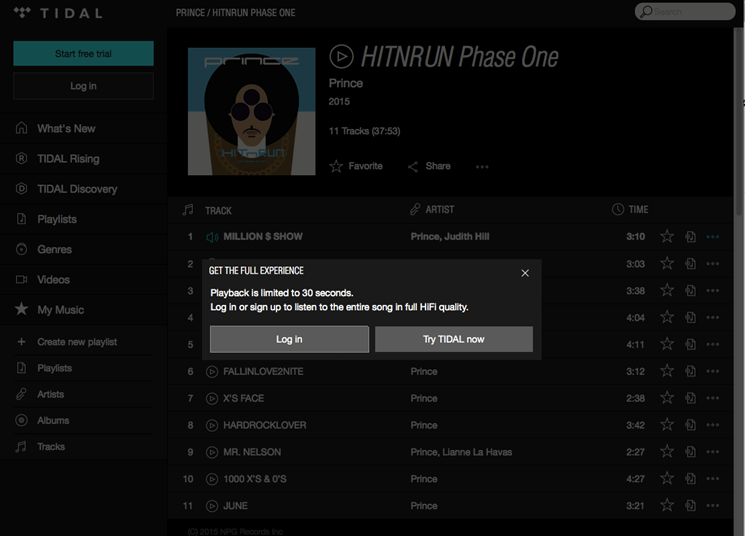The width and height of the screenshot is (745, 536).
Task: Open more options for HARDROCKLOVER track
Action: 713,425
